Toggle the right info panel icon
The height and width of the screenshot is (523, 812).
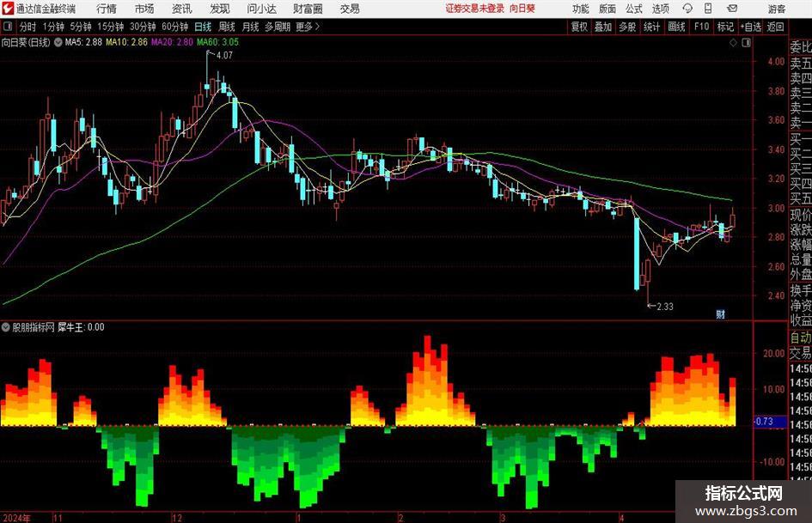(x=746, y=43)
